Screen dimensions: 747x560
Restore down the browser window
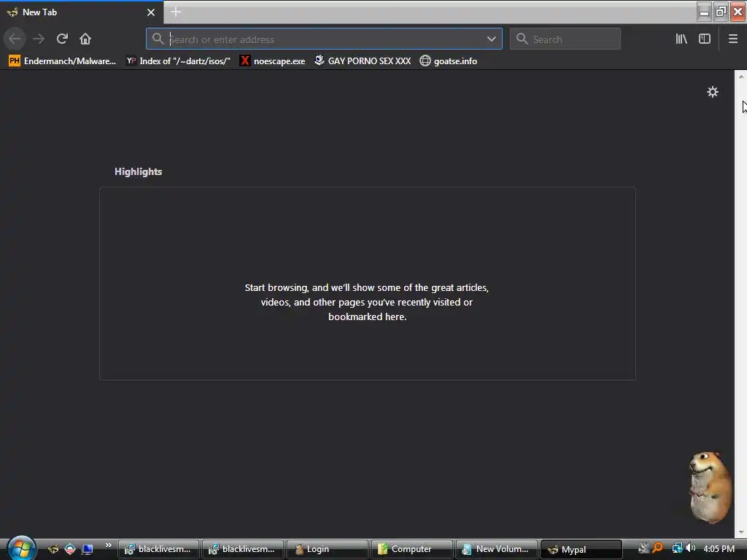721,12
